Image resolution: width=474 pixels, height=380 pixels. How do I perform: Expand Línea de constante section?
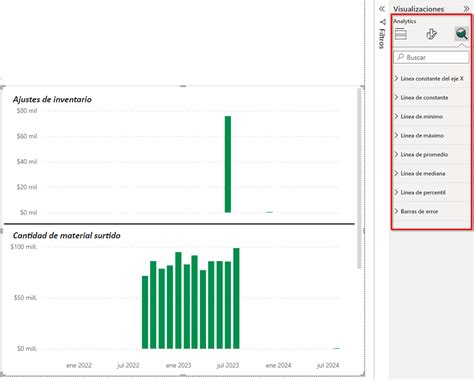431,98
